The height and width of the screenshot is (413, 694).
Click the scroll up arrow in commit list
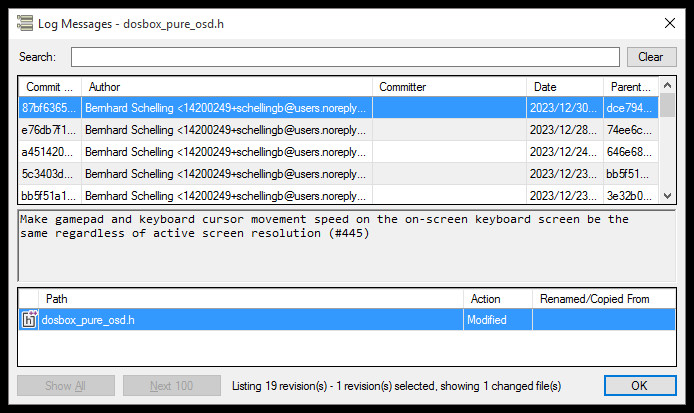(x=667, y=85)
